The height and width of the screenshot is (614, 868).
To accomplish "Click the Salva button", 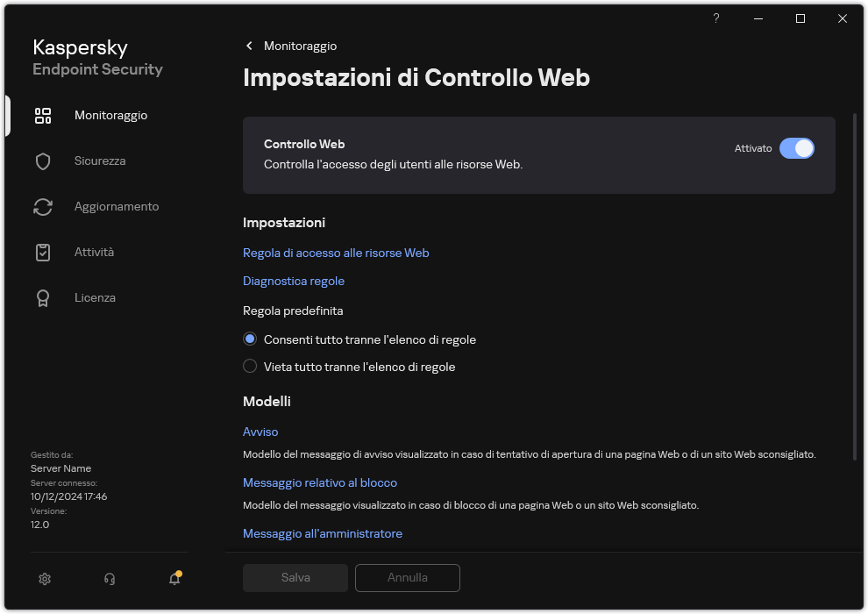I will tap(295, 577).
